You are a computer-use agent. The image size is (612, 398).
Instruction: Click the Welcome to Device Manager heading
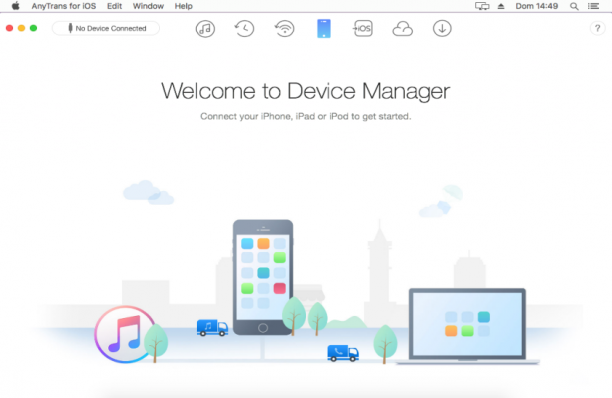click(306, 91)
